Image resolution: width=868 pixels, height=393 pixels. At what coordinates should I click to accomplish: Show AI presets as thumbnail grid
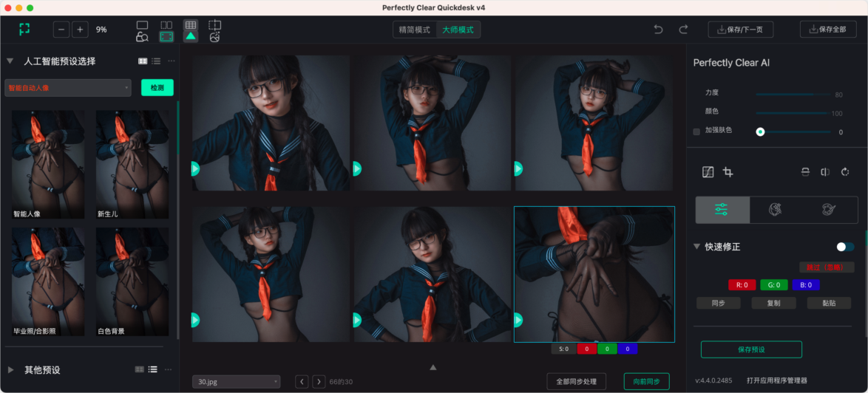click(x=143, y=61)
